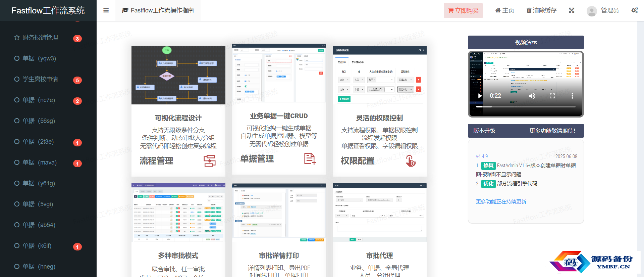Click the 可视化流程设计 heading
Screen dimensions: 644x277
click(x=178, y=118)
